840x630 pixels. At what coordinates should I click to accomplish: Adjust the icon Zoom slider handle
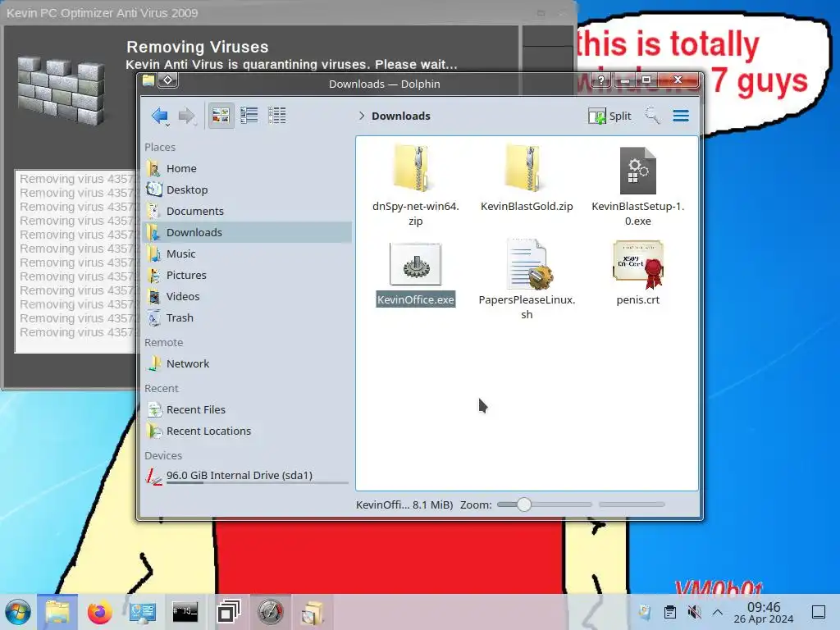click(524, 504)
